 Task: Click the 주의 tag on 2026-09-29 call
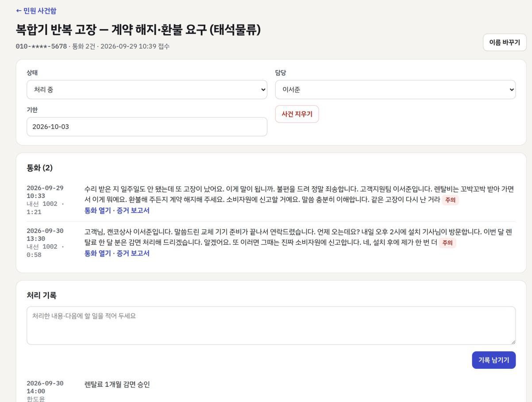(450, 200)
